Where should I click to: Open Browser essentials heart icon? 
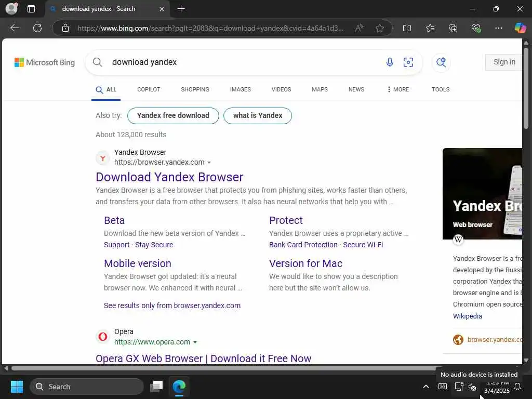(x=476, y=28)
